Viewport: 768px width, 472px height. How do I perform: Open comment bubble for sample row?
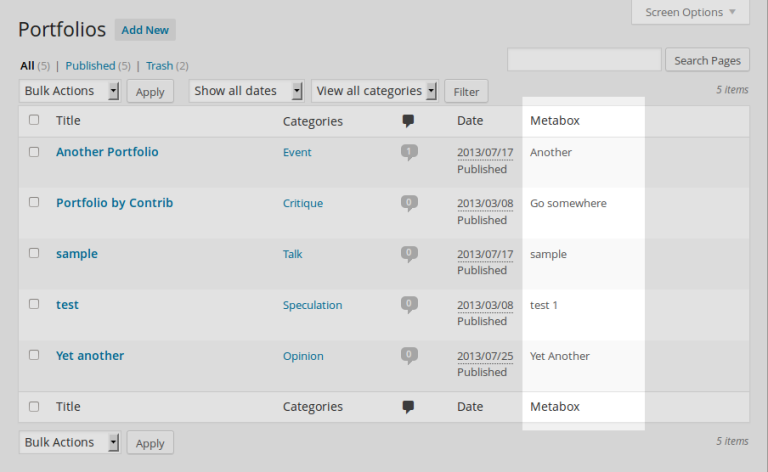pos(409,254)
